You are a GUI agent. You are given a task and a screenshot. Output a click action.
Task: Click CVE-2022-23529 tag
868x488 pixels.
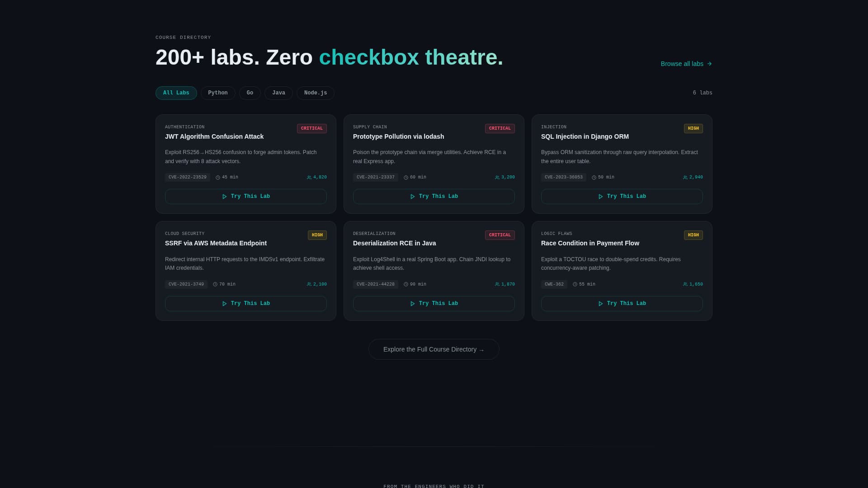[x=188, y=178]
